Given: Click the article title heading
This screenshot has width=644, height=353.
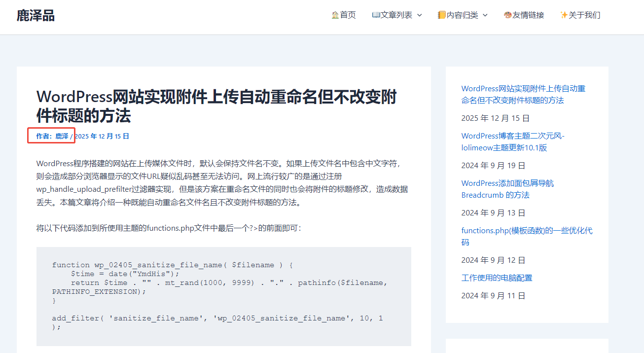Looking at the screenshot, I should (x=216, y=106).
